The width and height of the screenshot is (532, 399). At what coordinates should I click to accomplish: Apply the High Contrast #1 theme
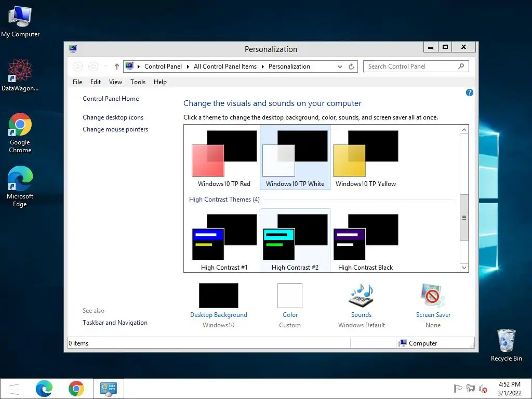tap(224, 242)
